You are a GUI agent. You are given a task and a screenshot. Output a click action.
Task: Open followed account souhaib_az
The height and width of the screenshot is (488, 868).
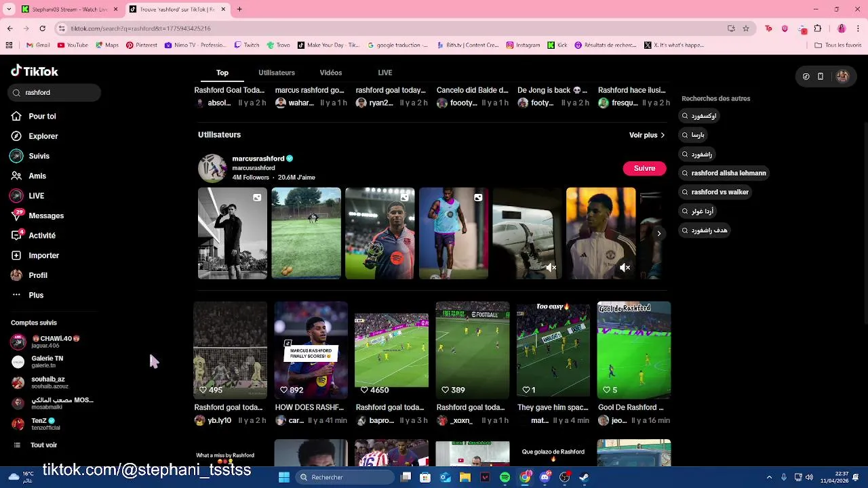coord(40,382)
